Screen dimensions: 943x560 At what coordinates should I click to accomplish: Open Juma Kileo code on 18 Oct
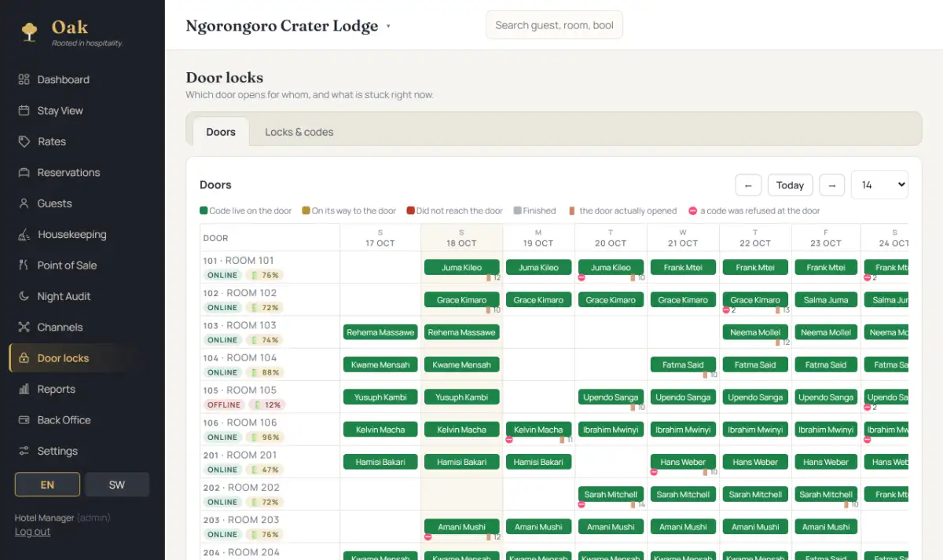coord(462,267)
